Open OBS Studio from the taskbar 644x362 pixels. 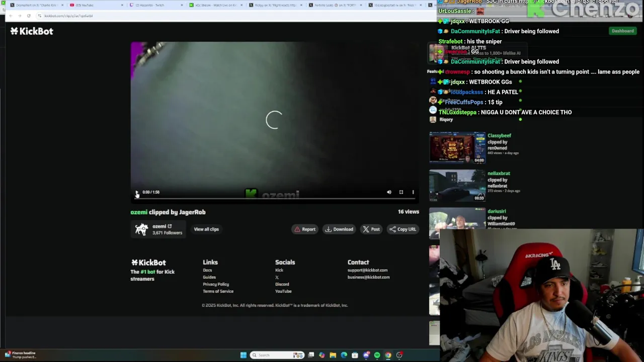click(399, 355)
